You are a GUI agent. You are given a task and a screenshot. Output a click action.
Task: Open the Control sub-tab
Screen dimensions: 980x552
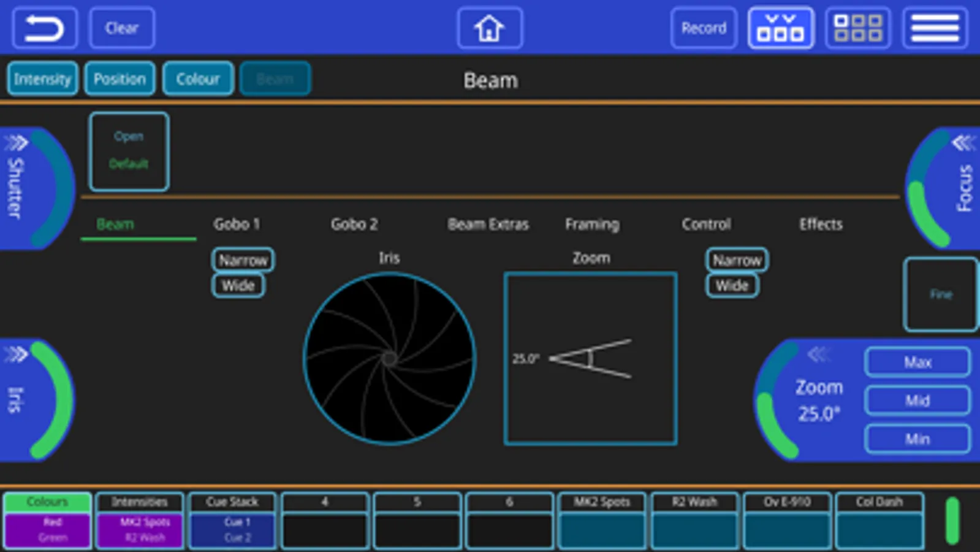coord(706,224)
